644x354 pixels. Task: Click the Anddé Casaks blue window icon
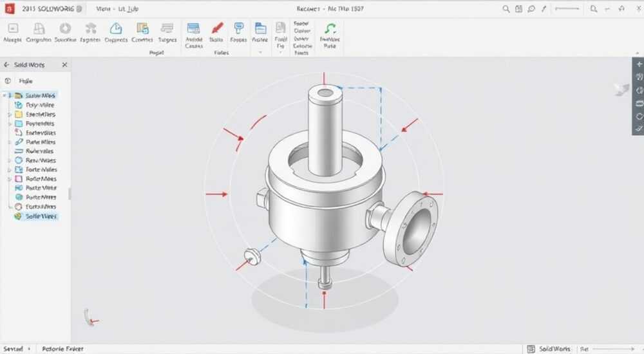pyautogui.click(x=193, y=28)
